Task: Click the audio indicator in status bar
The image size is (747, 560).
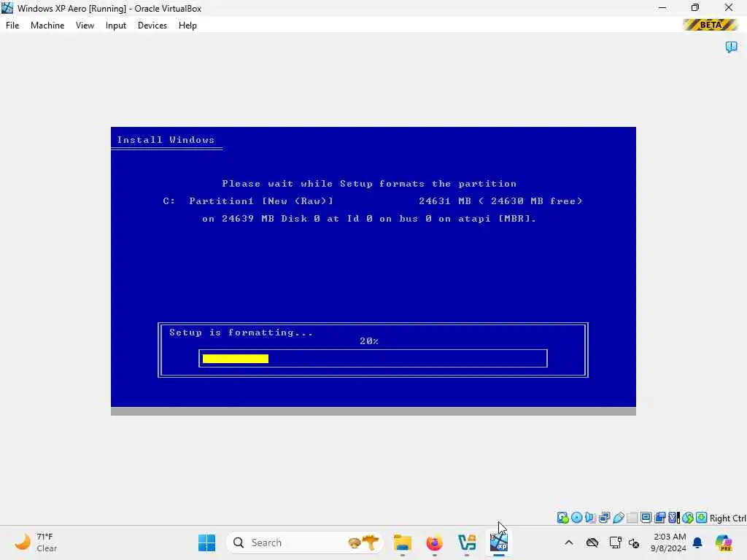Action: [590, 518]
